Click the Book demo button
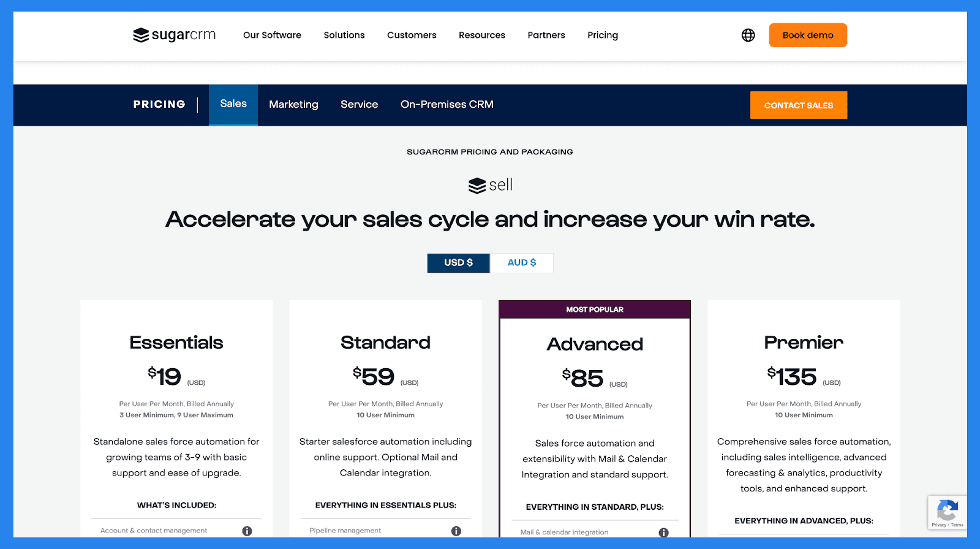The height and width of the screenshot is (549, 980). click(808, 35)
